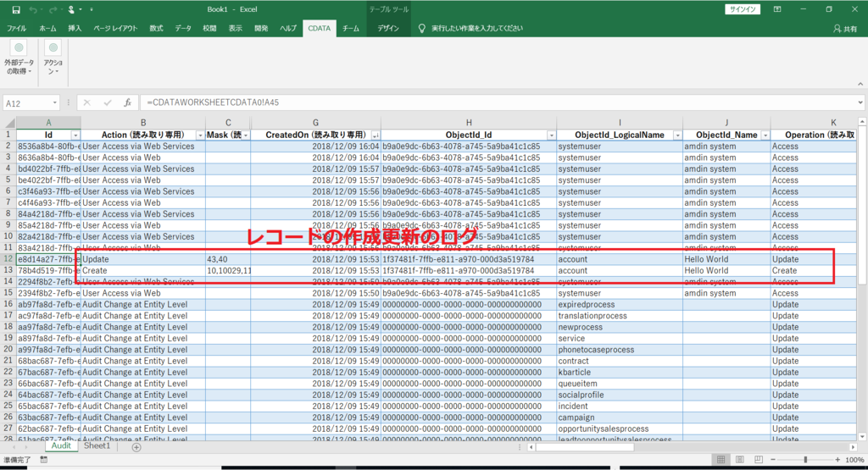Viewport: 868px width, 470px height.
Task: Click the Cancel X icon in formula bar
Action: 87,102
